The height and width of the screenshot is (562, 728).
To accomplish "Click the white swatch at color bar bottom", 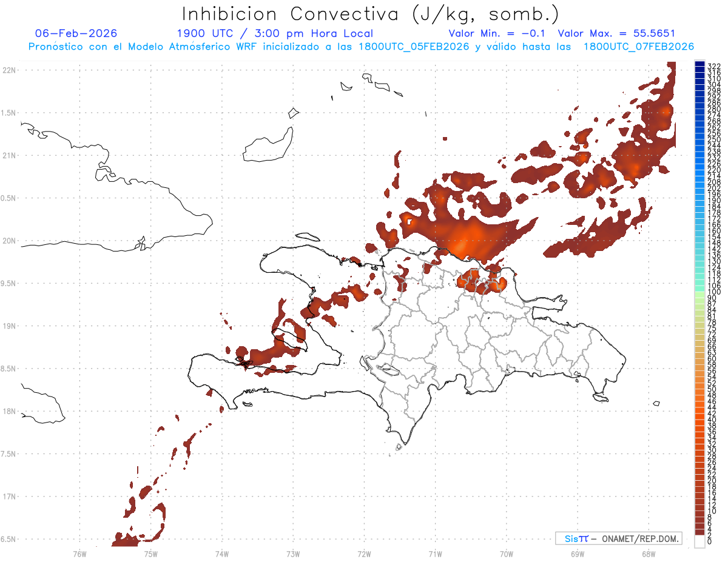I will [x=699, y=541].
